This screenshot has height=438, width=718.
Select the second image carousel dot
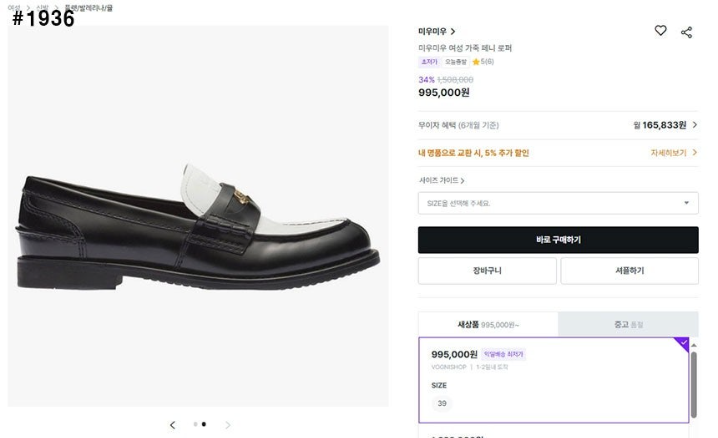204,424
